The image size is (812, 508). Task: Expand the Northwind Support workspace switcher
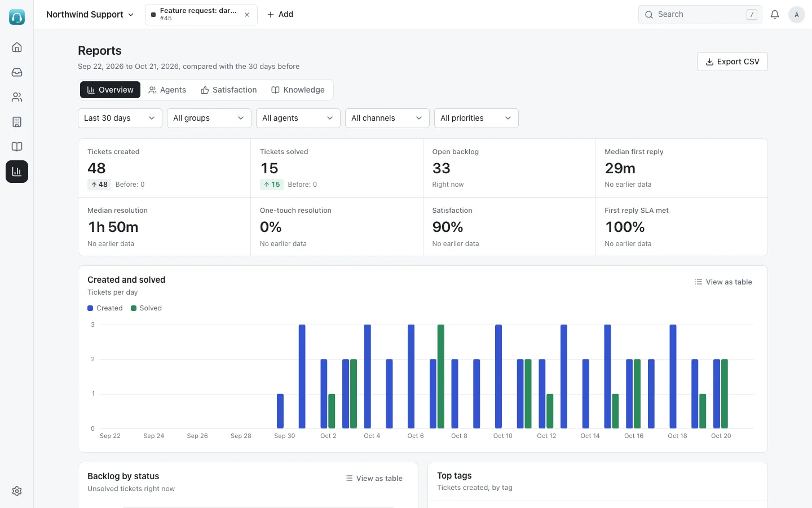click(90, 15)
